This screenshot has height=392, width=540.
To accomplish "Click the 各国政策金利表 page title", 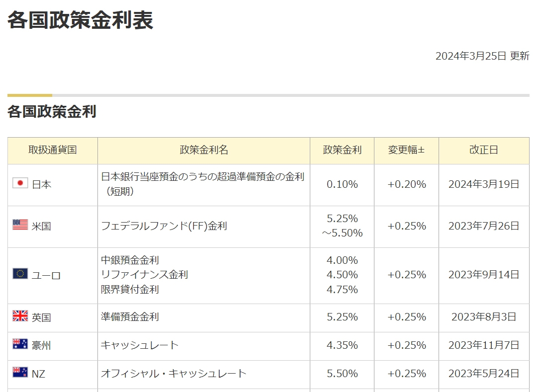I will [80, 20].
